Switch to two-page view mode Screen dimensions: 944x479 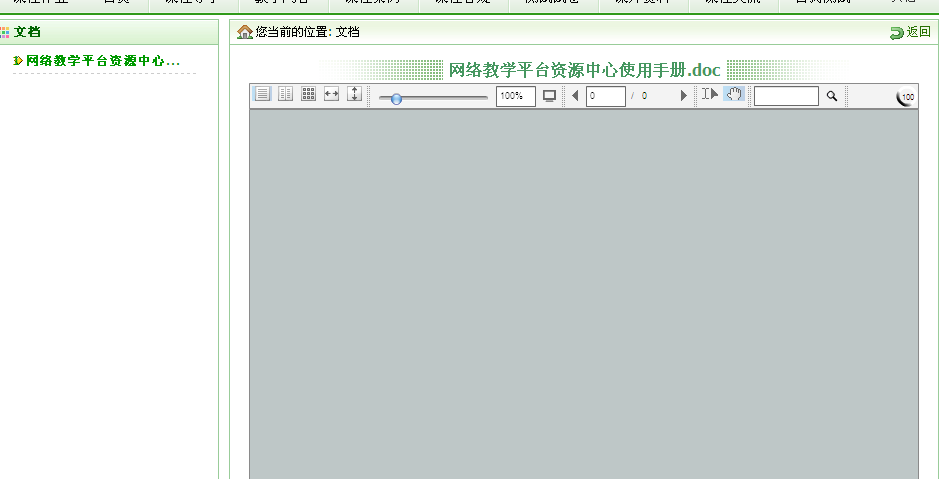coord(285,95)
